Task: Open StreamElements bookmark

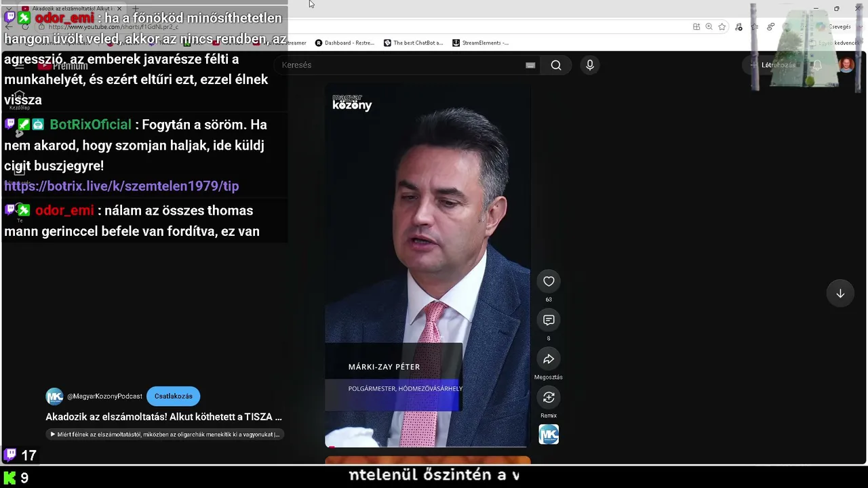Action: pos(480,43)
